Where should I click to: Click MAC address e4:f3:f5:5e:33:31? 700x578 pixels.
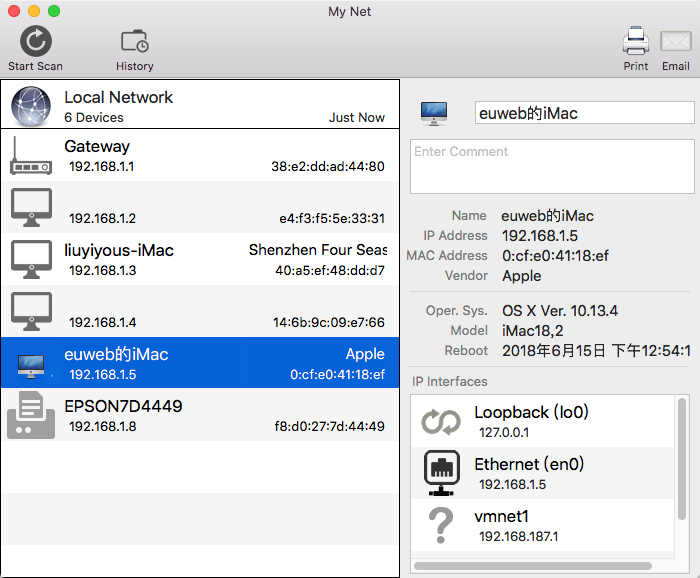pos(332,218)
